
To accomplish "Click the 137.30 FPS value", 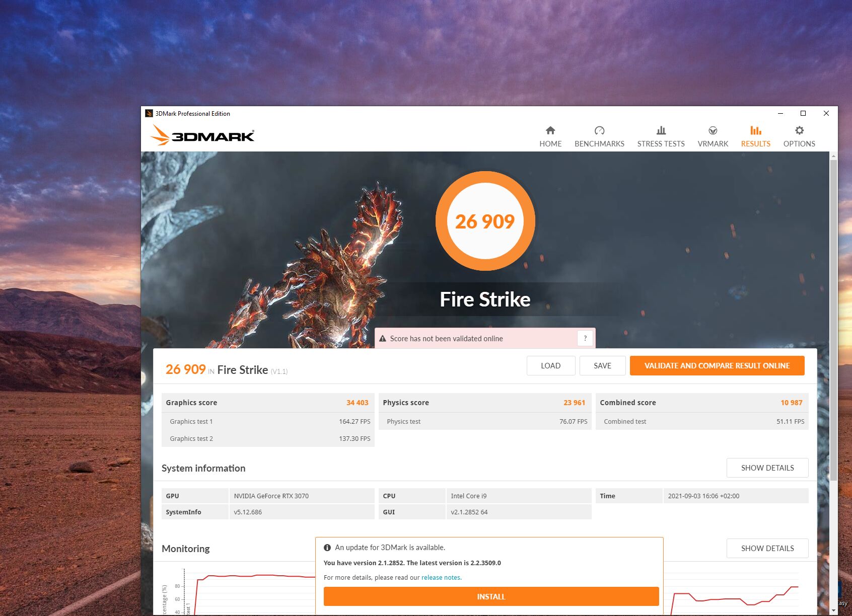I will coord(354,439).
